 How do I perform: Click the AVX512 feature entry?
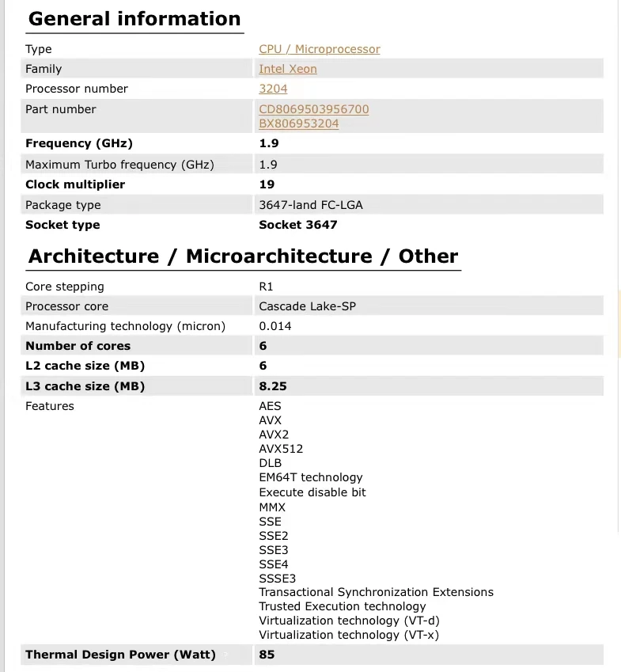click(x=281, y=449)
